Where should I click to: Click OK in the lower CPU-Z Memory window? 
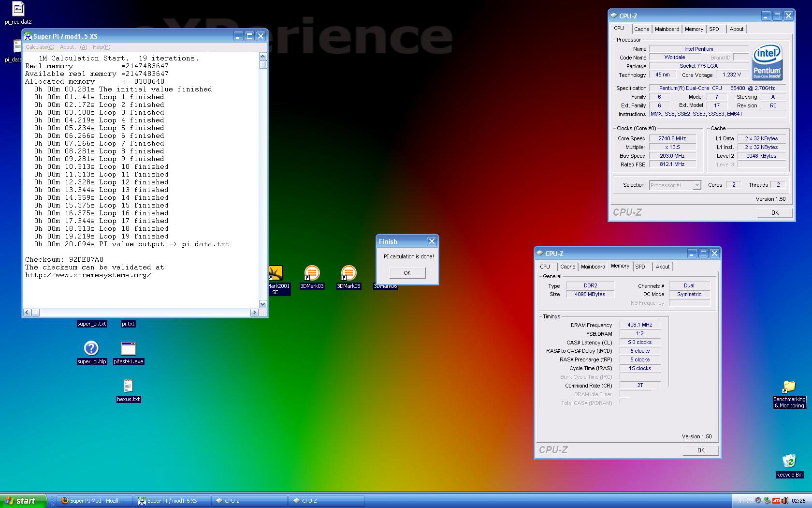tap(701, 450)
